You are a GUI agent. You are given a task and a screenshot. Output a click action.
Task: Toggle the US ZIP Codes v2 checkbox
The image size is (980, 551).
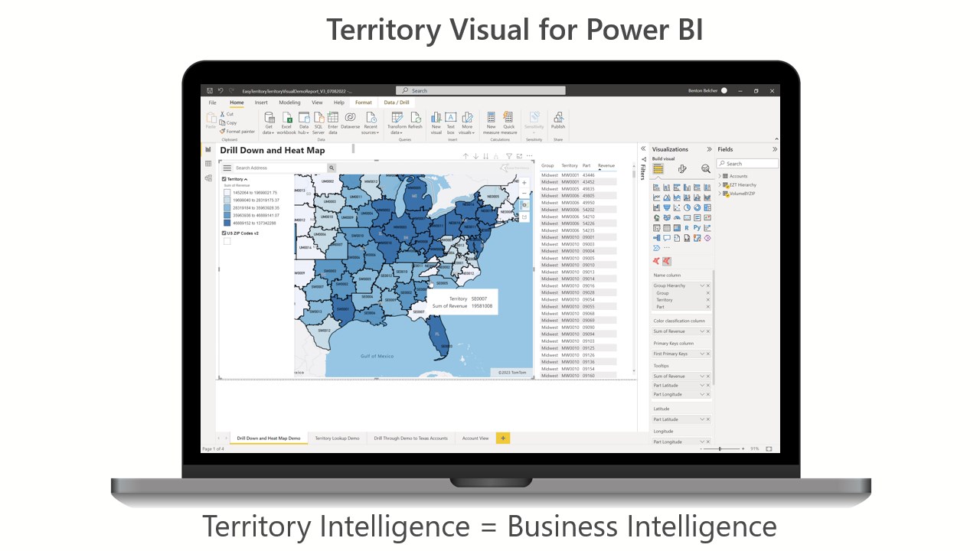(x=224, y=233)
